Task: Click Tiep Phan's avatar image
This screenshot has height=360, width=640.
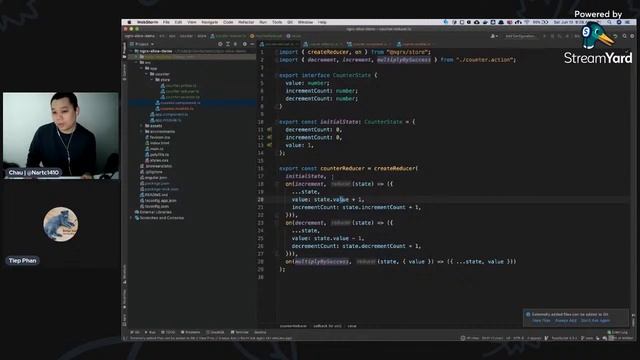Action: click(x=60, y=224)
